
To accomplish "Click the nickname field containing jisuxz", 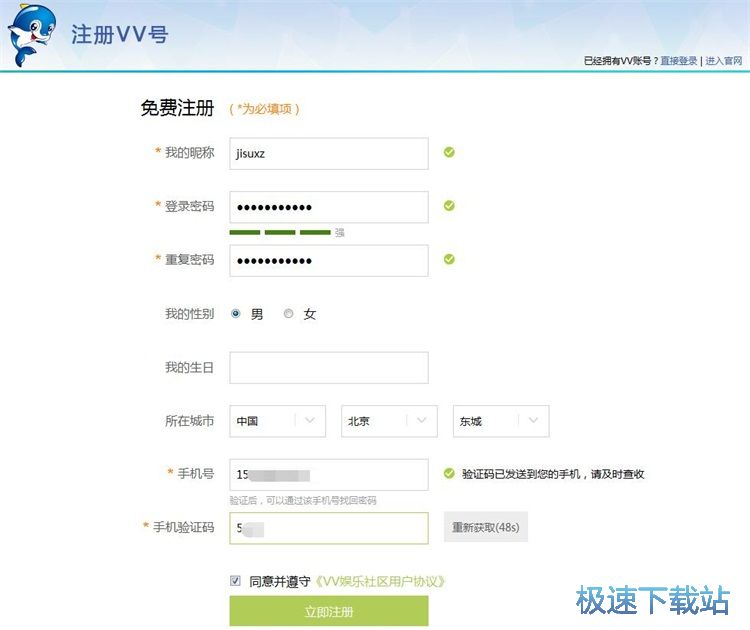I will coord(329,154).
